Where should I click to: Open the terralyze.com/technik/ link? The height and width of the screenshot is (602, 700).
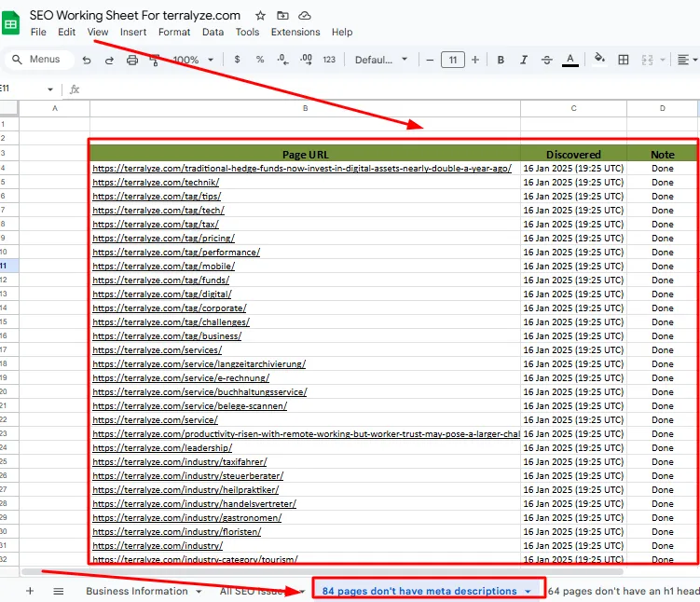tap(156, 182)
